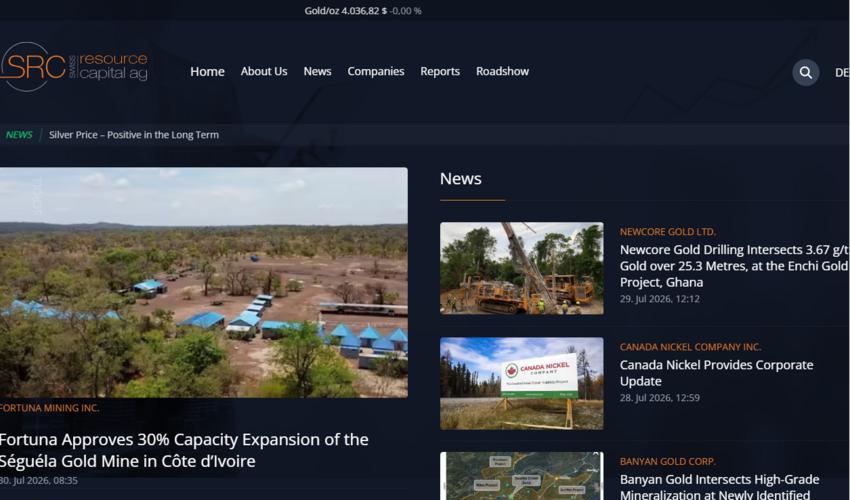Open the Séguéla mine aerial photo

coord(204,282)
